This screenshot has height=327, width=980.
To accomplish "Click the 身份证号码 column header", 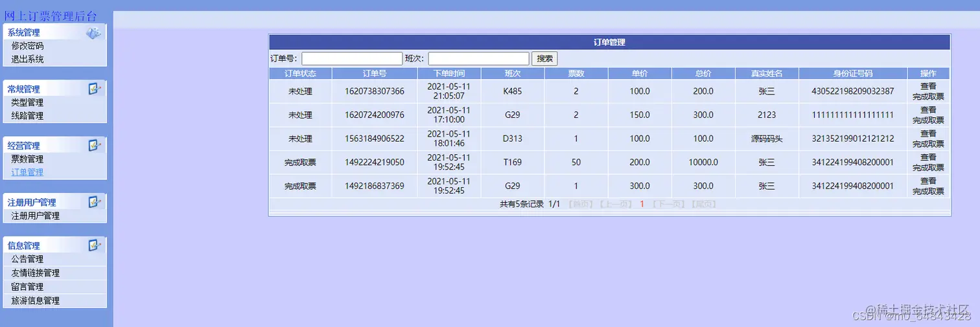I will [x=852, y=73].
